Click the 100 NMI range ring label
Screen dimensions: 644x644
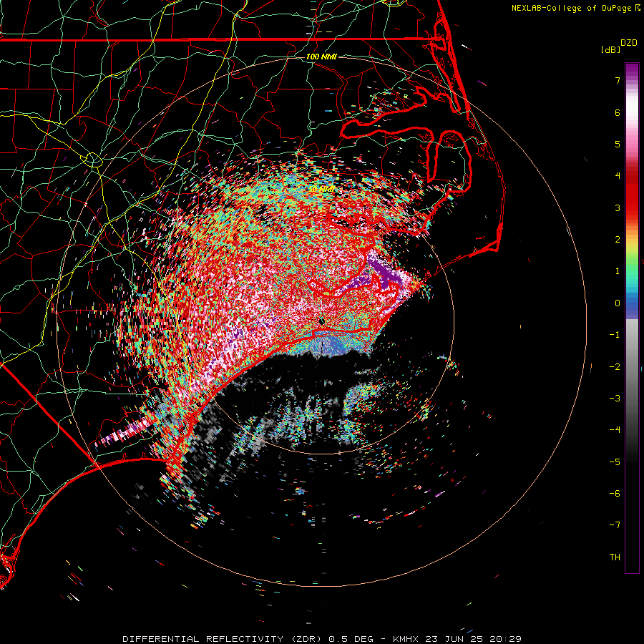(321, 57)
